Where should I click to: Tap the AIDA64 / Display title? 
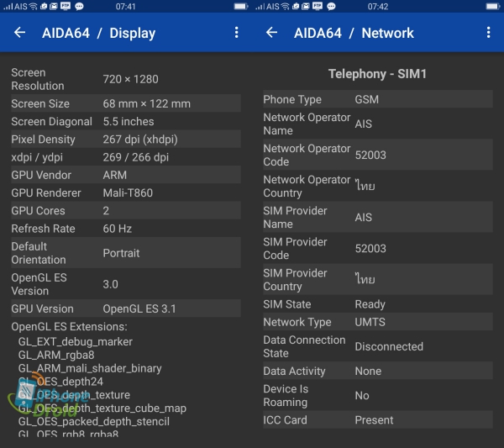click(98, 33)
